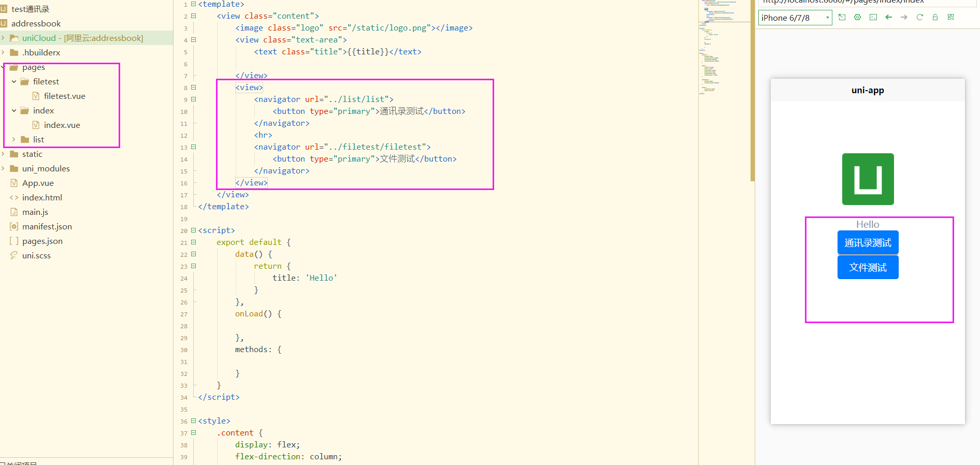Expand the uni_modules folder
The height and width of the screenshot is (465, 980).
point(3,168)
